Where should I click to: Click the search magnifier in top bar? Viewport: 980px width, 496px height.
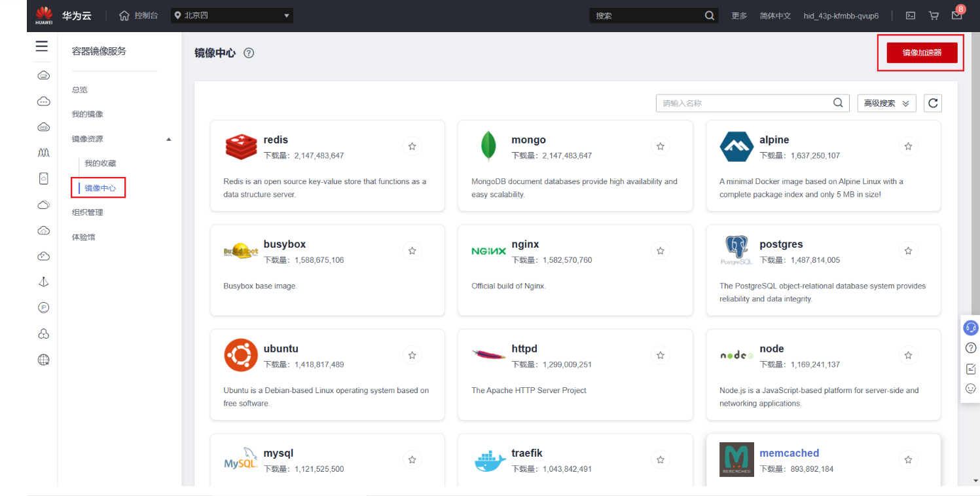[x=710, y=16]
